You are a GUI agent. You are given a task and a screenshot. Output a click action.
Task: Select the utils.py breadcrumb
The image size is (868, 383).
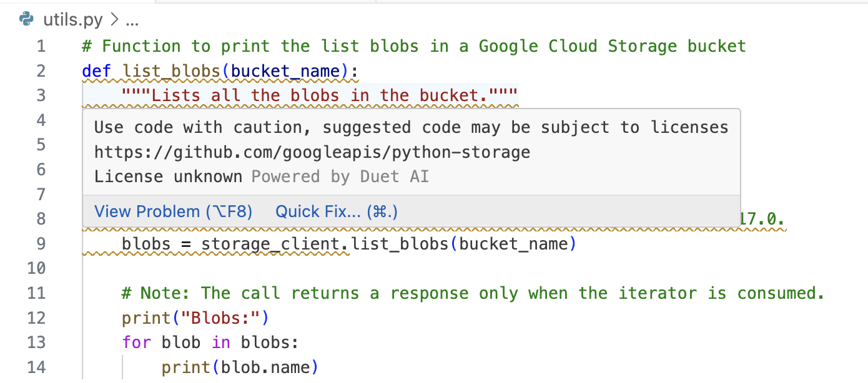(72, 21)
